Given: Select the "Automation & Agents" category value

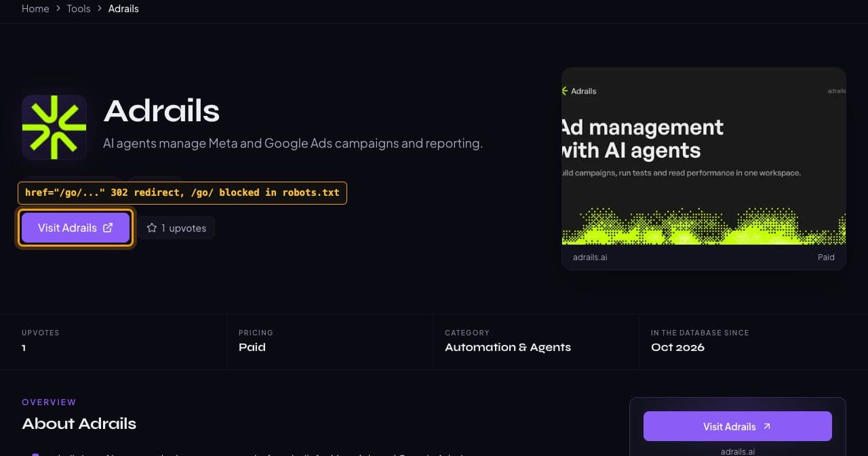Looking at the screenshot, I should (508, 348).
